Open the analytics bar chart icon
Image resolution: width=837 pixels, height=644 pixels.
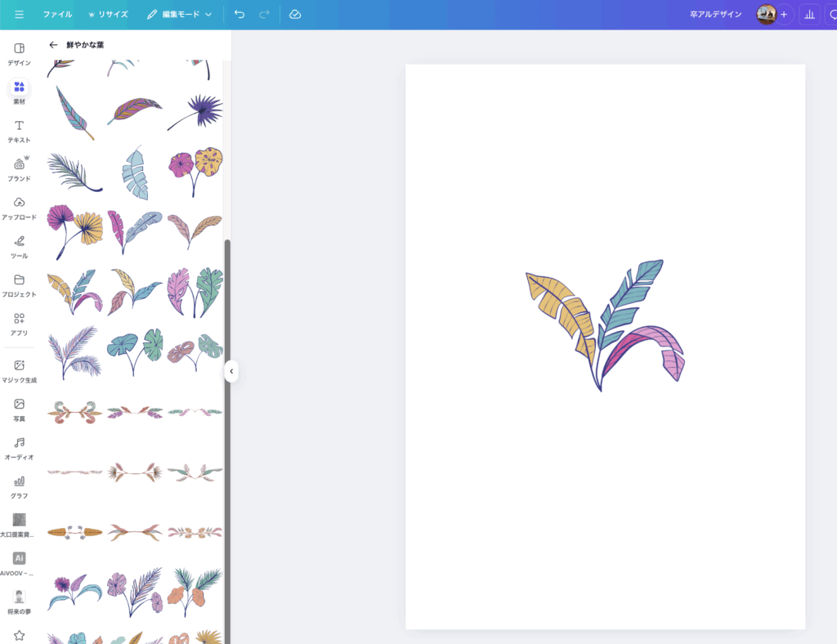click(x=809, y=15)
